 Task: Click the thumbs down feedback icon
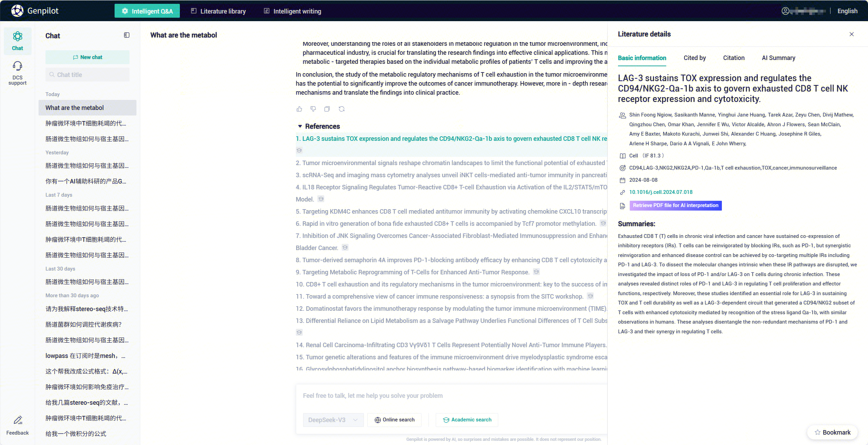(313, 109)
